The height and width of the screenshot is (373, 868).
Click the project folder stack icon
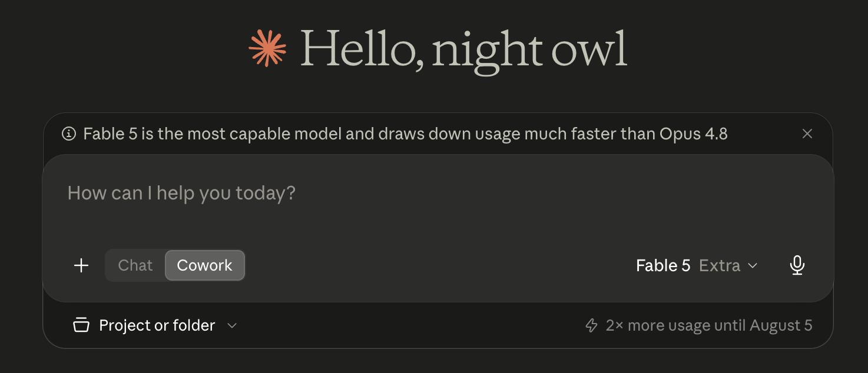point(81,325)
